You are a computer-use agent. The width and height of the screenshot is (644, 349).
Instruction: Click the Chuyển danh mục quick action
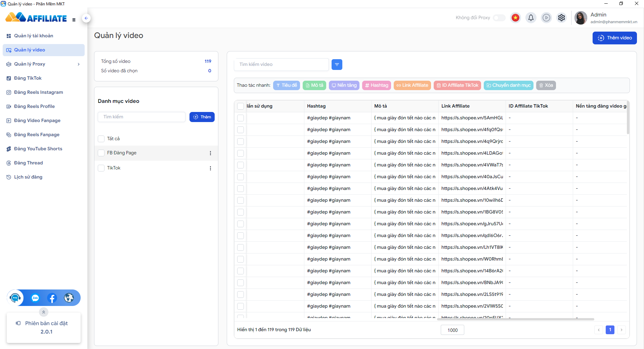(509, 85)
